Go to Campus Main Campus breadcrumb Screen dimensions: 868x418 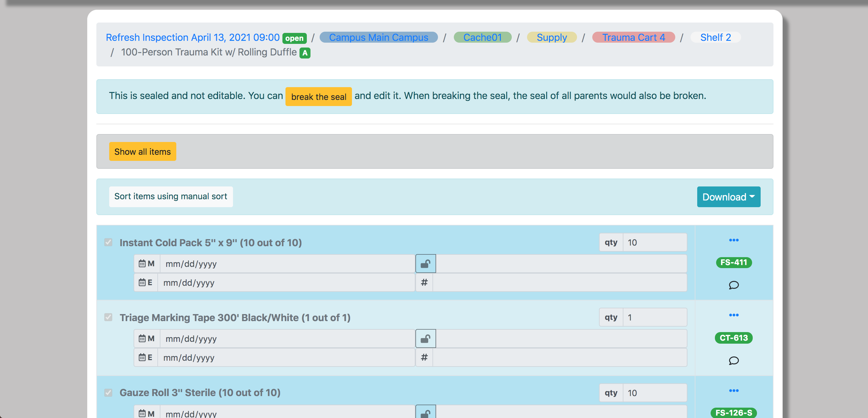pos(378,37)
